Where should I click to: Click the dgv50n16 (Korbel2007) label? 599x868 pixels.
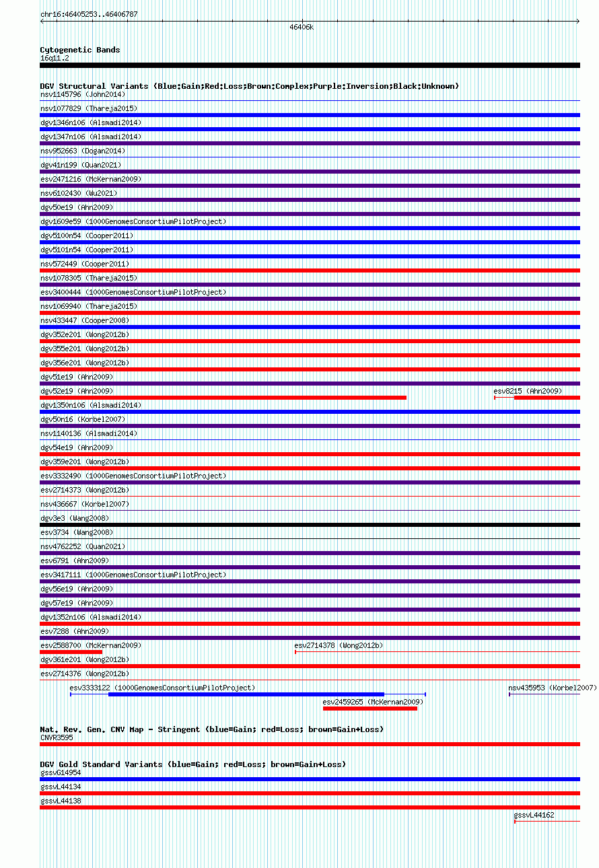[x=83, y=419]
